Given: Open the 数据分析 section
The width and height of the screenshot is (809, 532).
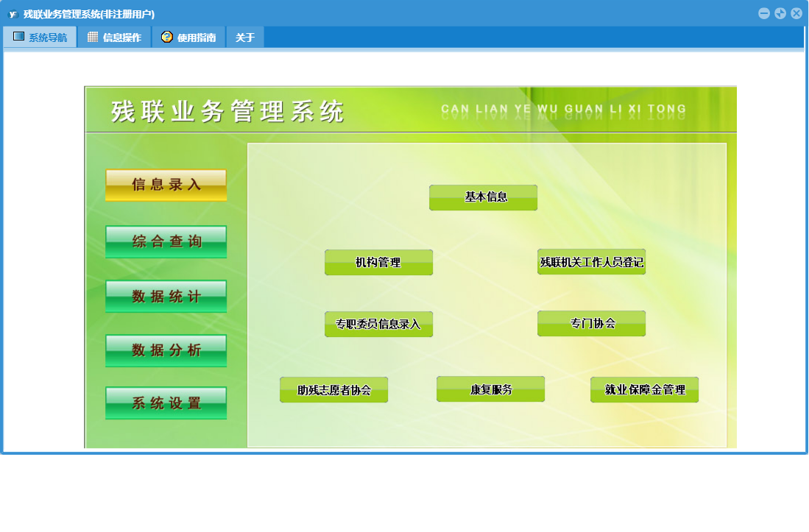Looking at the screenshot, I should (x=166, y=350).
